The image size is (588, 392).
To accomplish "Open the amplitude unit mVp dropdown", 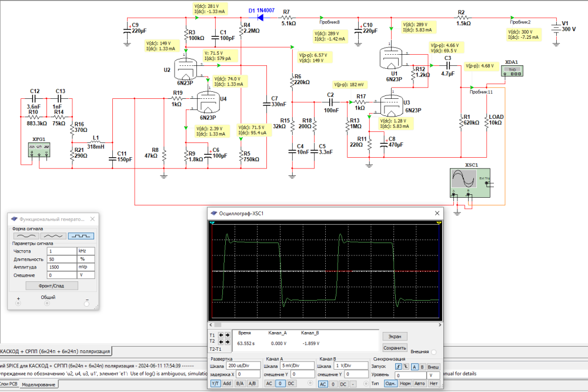I will [x=86, y=267].
